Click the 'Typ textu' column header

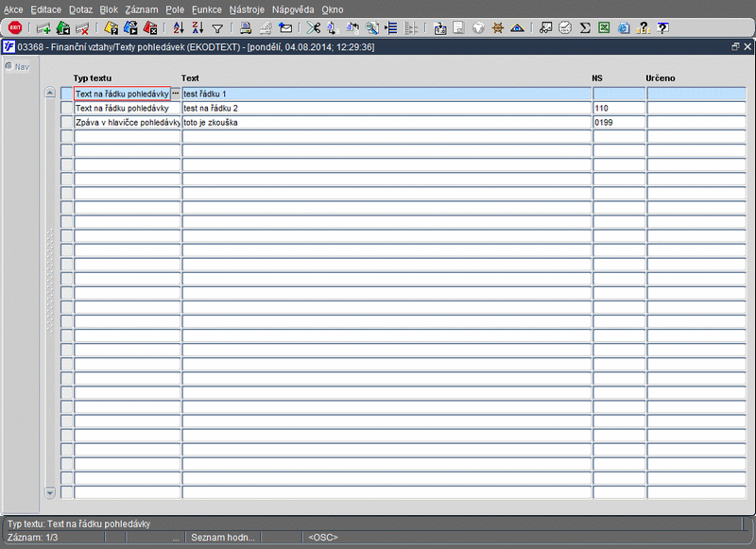coord(92,78)
